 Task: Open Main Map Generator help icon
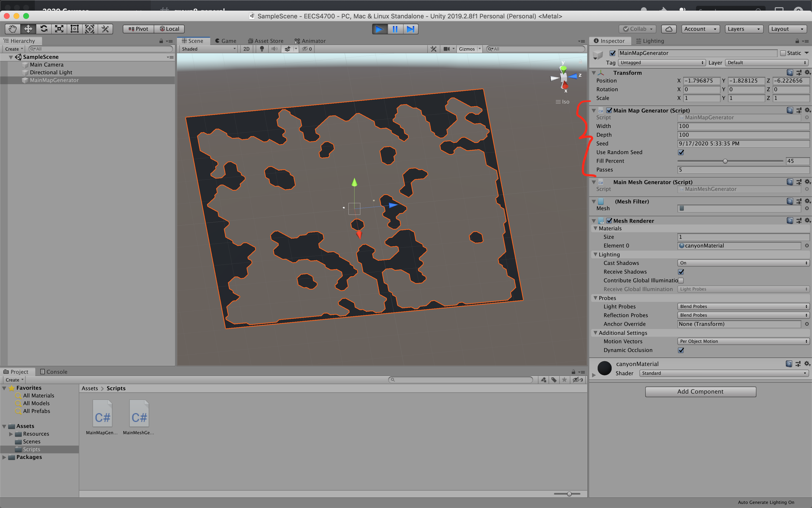pyautogui.click(x=790, y=110)
